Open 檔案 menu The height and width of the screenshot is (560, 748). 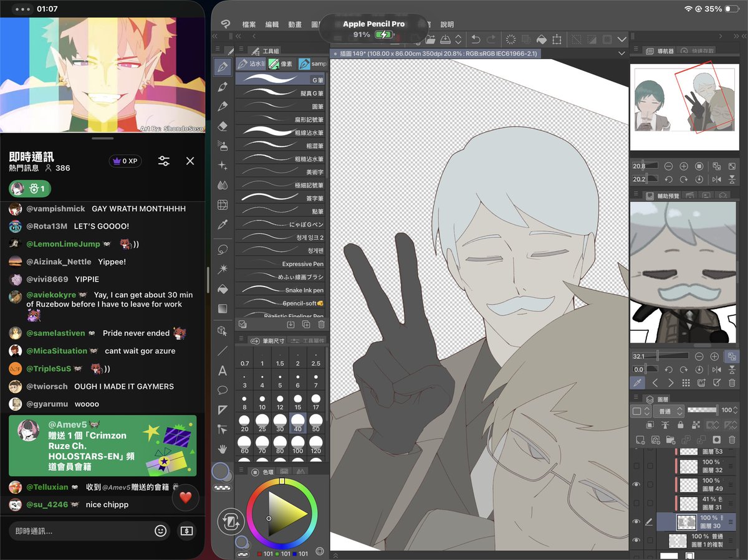(x=249, y=24)
